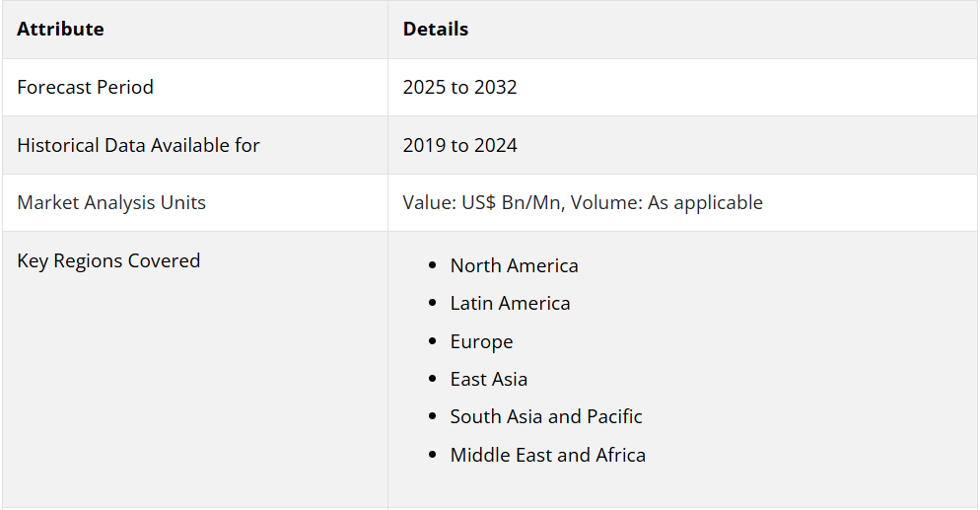980x510 pixels.
Task: Click the bullet beside Latin America
Action: click(x=432, y=304)
